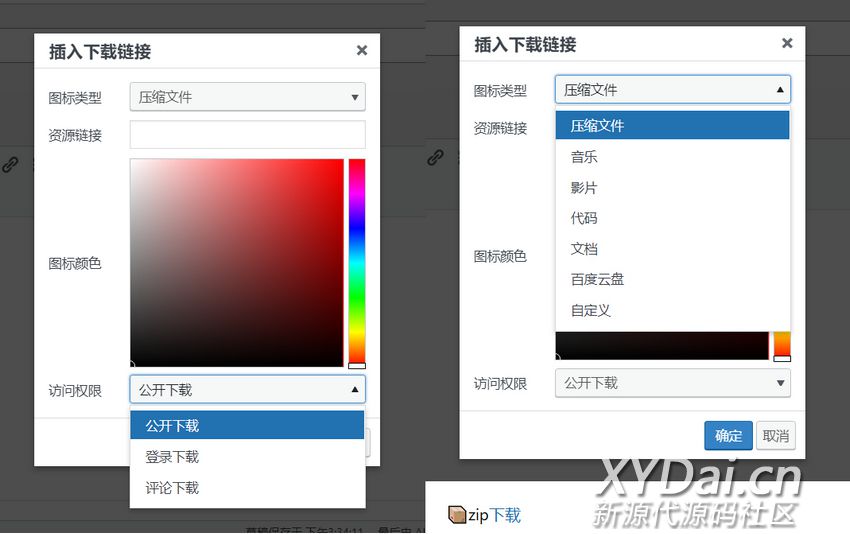
Task: Pick 代码 from icon type list
Action: [x=584, y=218]
